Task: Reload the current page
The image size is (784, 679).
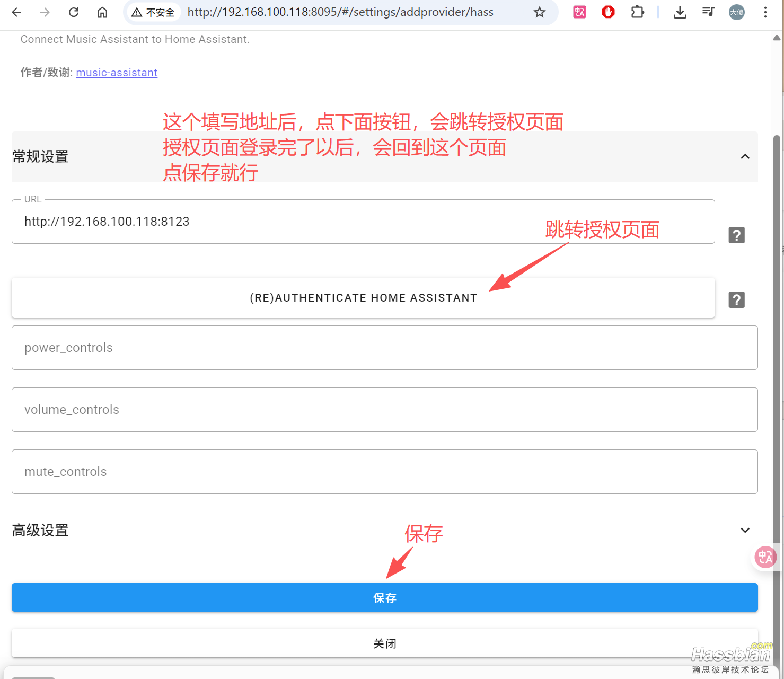Action: [74, 12]
